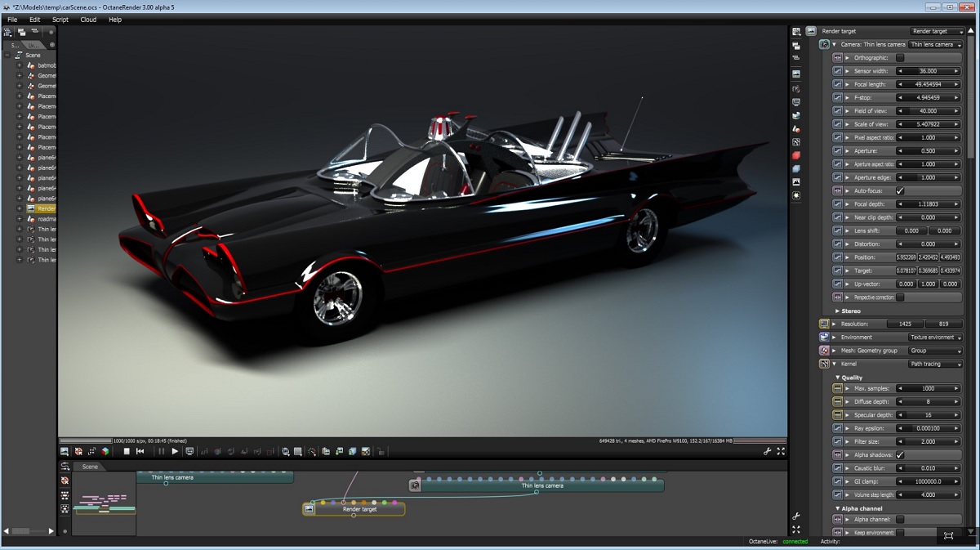Screen dimensions: 980x550
Task: Select the Scene tab in graph editor
Action: (90, 467)
